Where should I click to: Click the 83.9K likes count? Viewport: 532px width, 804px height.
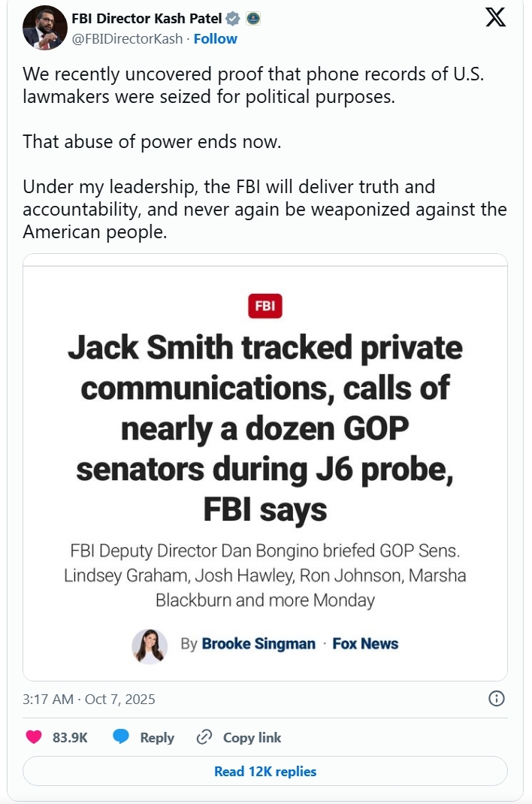click(x=70, y=737)
